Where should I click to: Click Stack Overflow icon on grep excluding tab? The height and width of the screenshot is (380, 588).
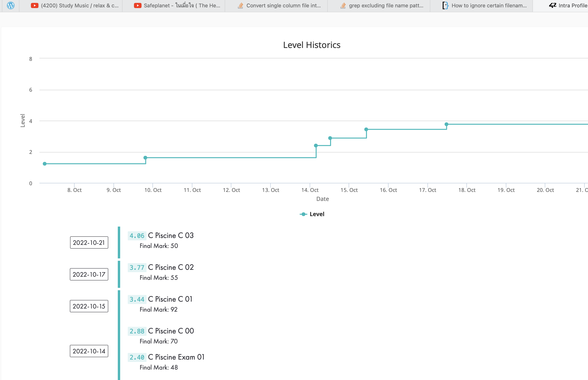click(343, 5)
